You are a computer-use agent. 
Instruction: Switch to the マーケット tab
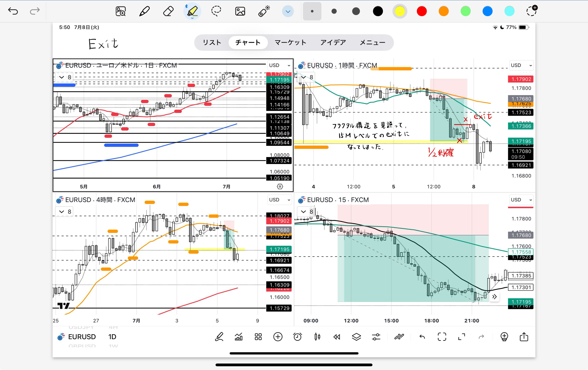pyautogui.click(x=290, y=43)
